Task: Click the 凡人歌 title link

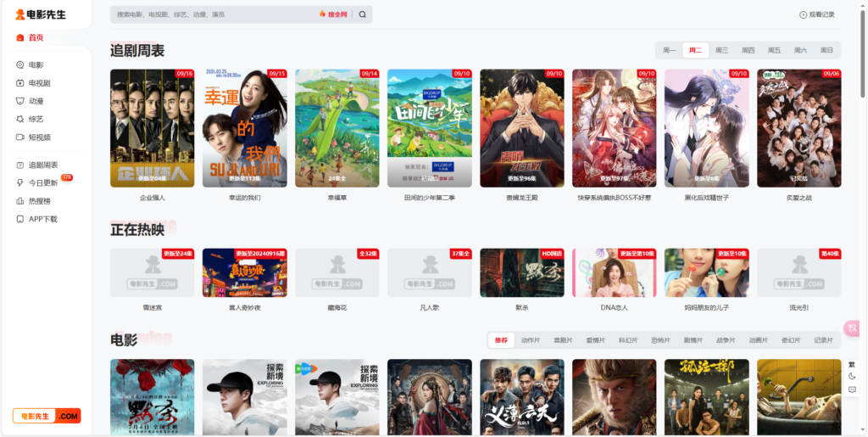Action: (x=430, y=307)
